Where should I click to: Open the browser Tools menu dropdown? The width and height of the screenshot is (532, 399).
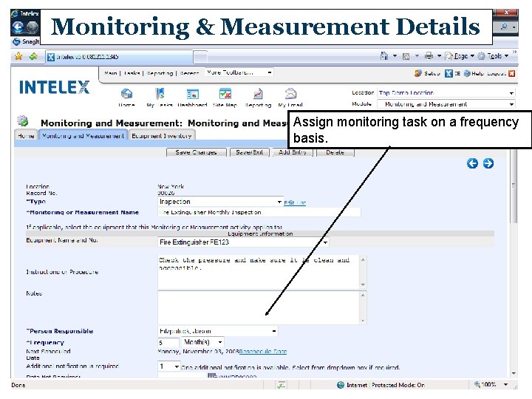493,56
